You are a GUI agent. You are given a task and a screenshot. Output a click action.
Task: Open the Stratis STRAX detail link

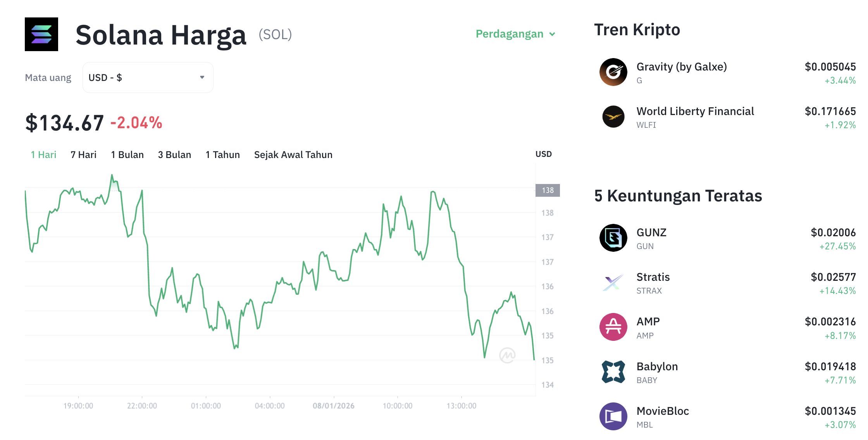coord(649,290)
